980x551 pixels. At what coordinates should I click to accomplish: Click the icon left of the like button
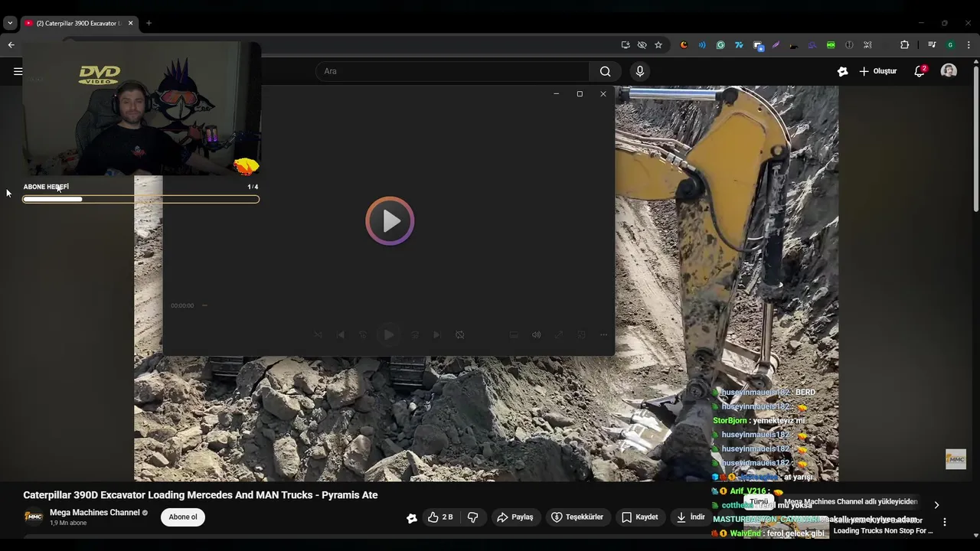412,518
